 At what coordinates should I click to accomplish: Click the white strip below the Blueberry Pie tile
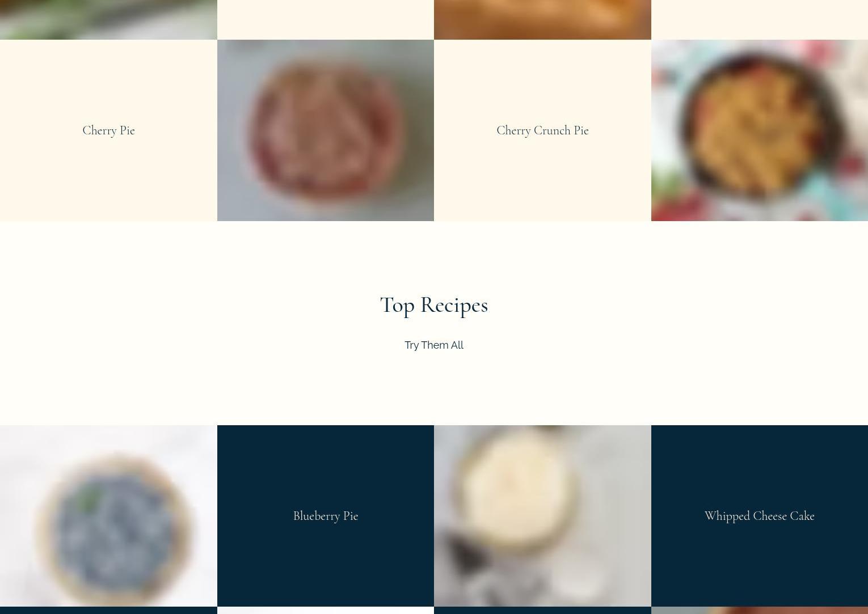[326, 611]
